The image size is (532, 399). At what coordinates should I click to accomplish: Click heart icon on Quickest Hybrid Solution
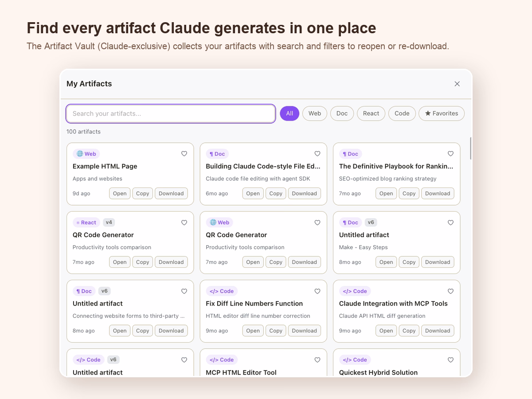click(x=450, y=360)
